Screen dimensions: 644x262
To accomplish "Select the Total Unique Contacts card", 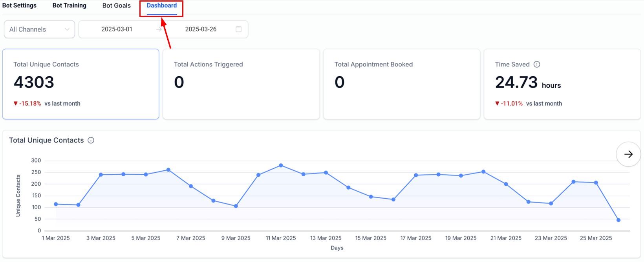I will pos(80,84).
